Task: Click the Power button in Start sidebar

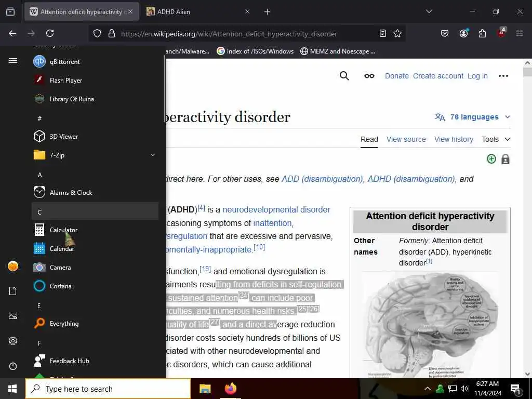Action: [x=13, y=366]
